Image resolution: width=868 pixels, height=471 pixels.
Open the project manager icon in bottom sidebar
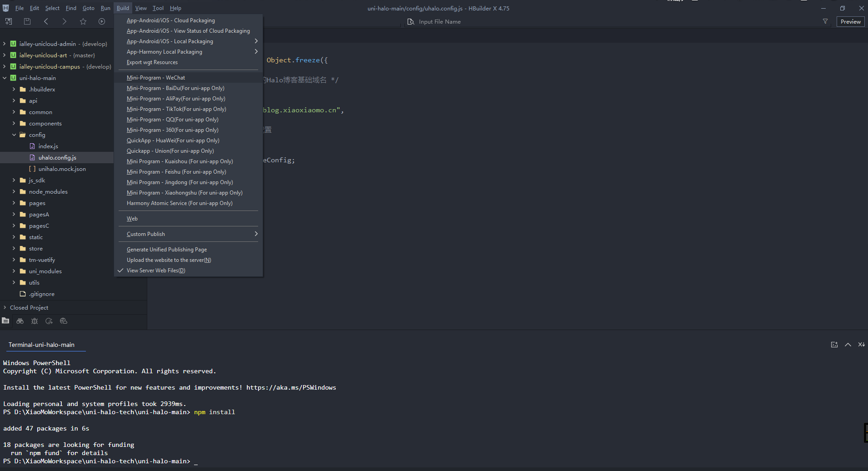tap(5, 321)
